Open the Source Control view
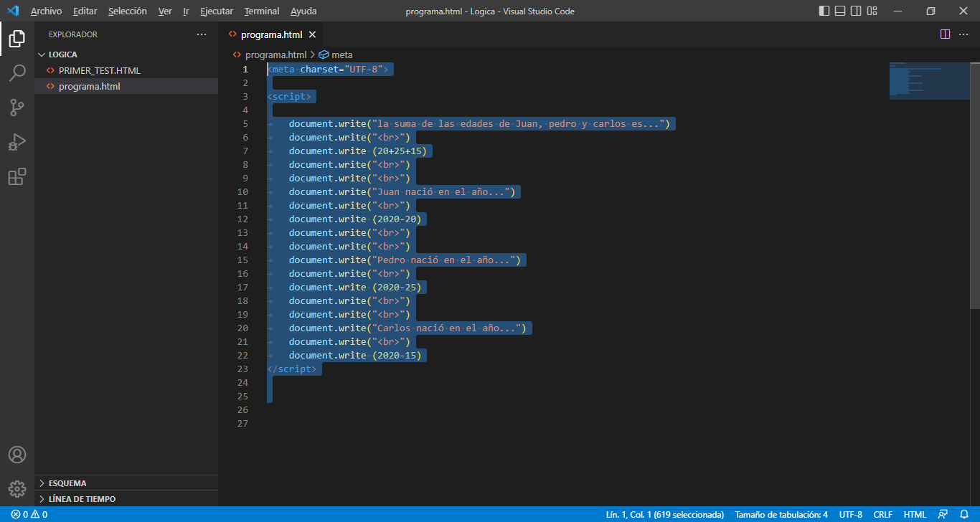Screen dimensions: 980x522 tap(17, 108)
